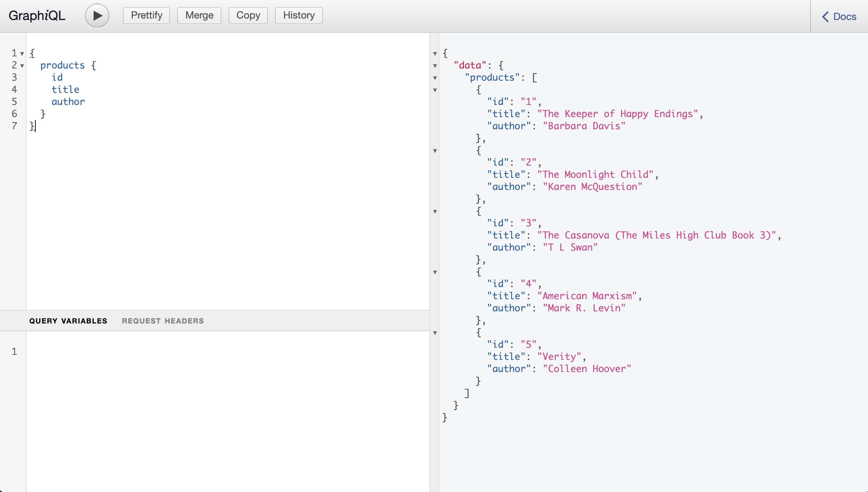Select the Query Variables tab

(68, 321)
